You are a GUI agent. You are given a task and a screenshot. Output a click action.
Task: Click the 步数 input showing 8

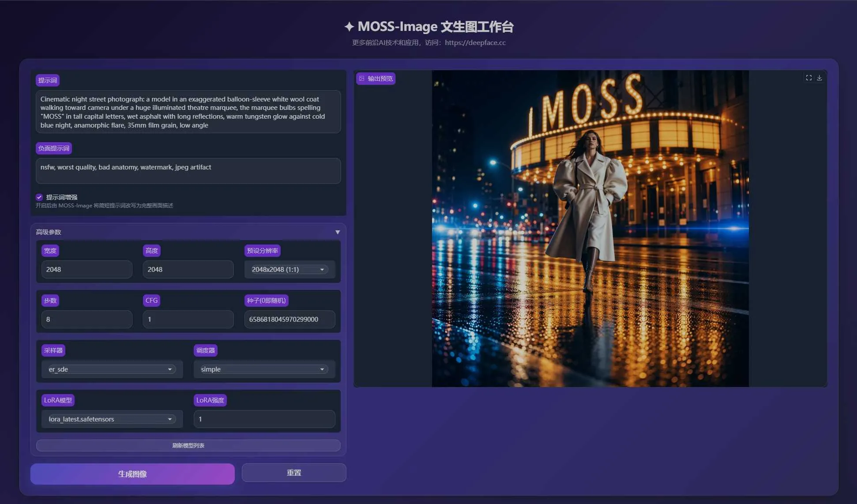pos(87,319)
